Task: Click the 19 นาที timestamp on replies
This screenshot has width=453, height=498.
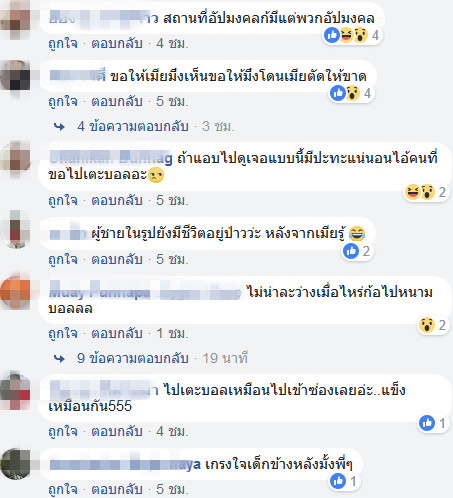Action: point(225,358)
